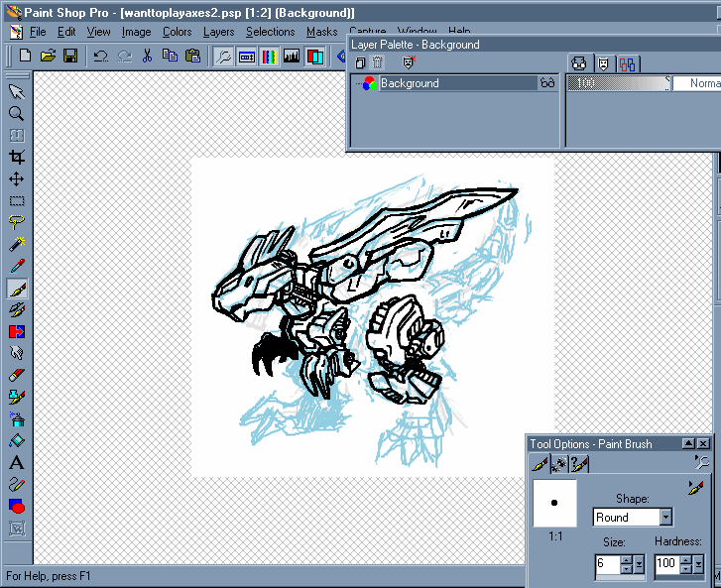Viewport: 721px width, 588px height.
Task: Click the Hardness input field showing 100
Action: click(x=666, y=563)
